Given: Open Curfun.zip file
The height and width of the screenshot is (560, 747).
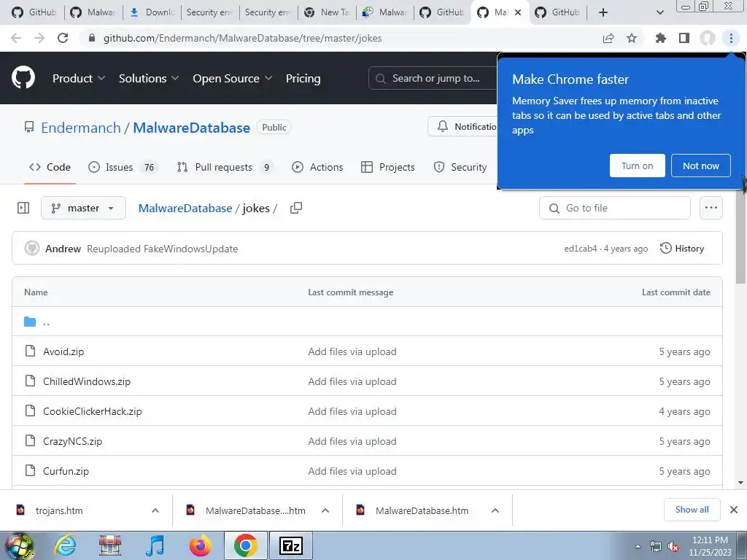Looking at the screenshot, I should (x=66, y=471).
